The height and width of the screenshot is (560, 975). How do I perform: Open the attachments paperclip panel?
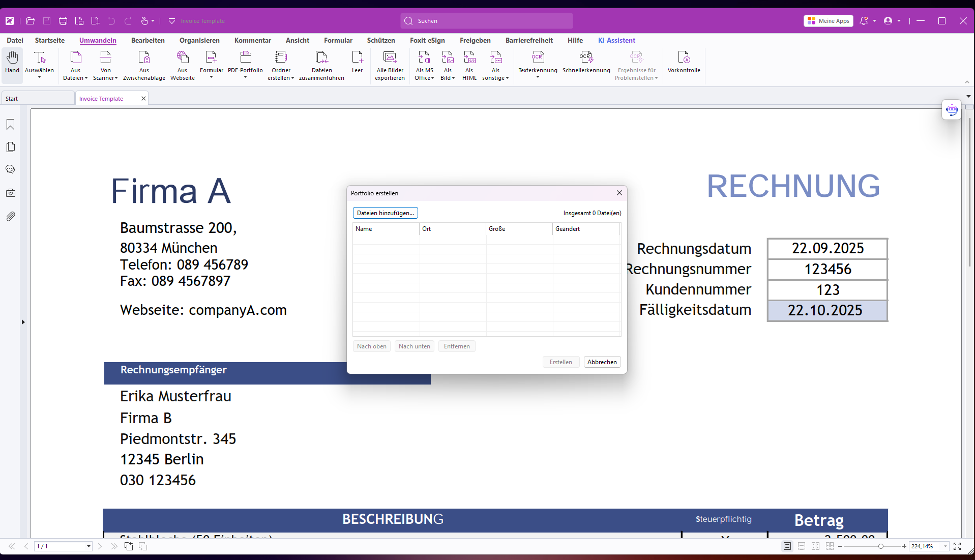click(x=10, y=217)
